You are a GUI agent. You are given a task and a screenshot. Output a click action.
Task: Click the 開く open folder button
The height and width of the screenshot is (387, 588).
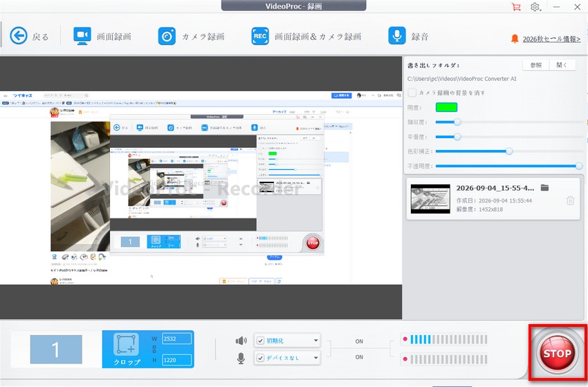562,65
